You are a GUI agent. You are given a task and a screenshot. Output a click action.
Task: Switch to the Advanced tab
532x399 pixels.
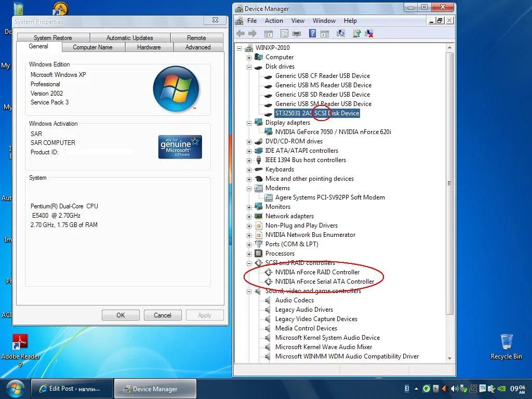[x=198, y=47]
